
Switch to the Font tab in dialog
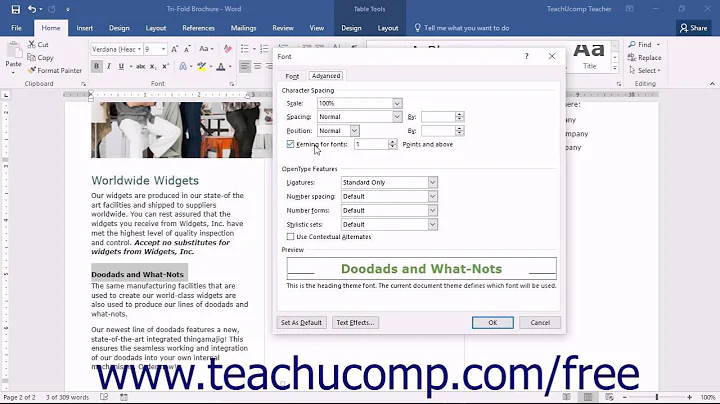pyautogui.click(x=292, y=76)
